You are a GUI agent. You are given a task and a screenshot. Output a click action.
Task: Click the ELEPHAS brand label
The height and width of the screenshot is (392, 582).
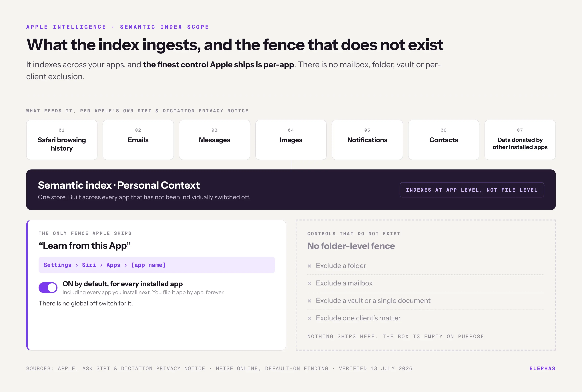[542, 369]
